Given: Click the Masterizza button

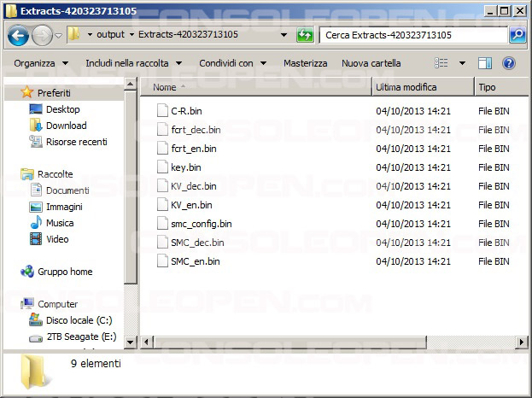Looking at the screenshot, I should (x=305, y=63).
